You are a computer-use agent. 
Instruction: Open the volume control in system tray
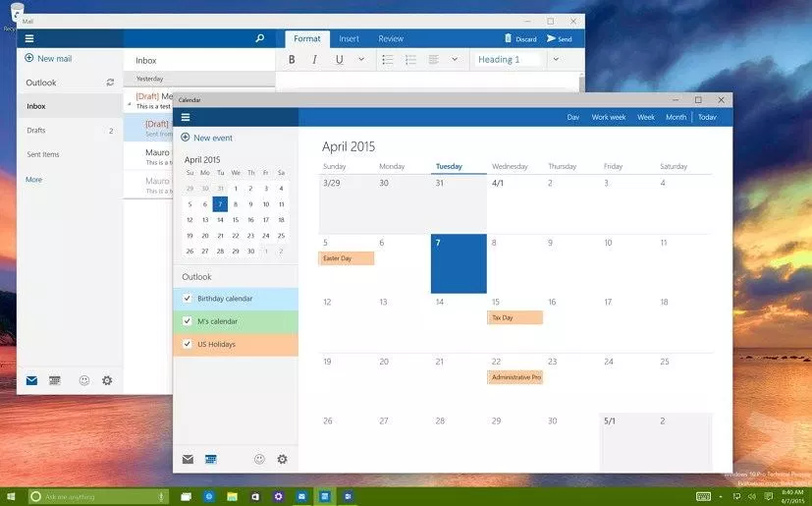coord(752,497)
